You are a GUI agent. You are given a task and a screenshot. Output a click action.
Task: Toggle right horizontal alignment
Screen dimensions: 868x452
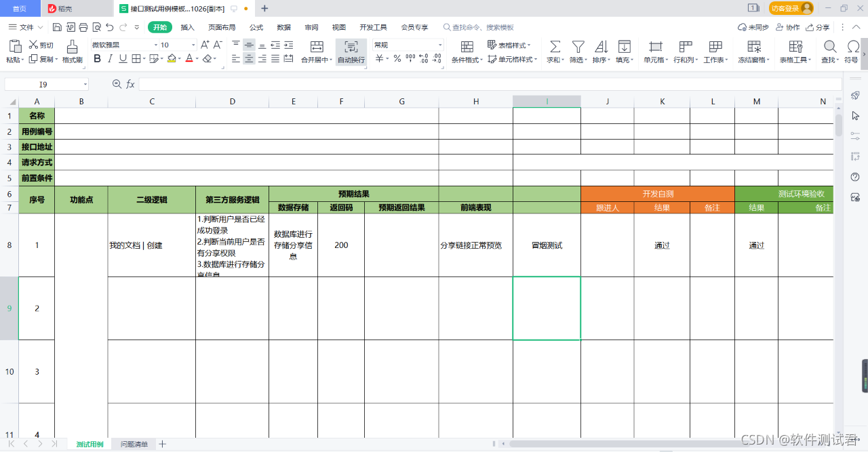coord(262,59)
